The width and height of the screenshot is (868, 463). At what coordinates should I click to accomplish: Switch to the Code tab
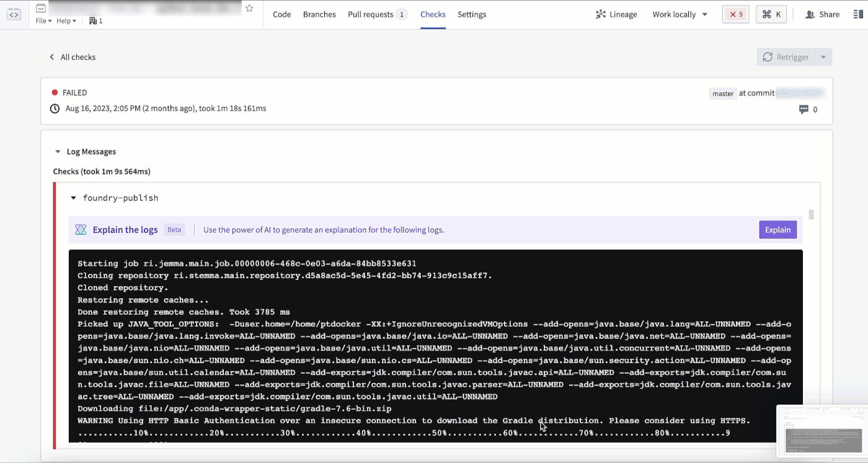coord(281,14)
